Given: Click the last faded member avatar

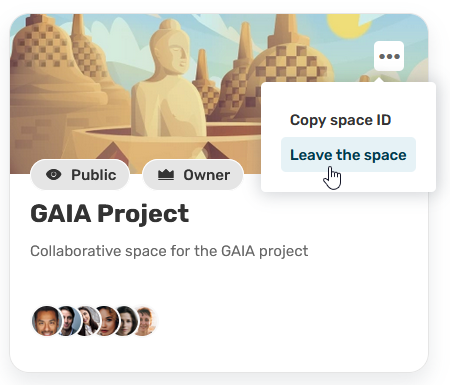Looking at the screenshot, I should [147, 321].
